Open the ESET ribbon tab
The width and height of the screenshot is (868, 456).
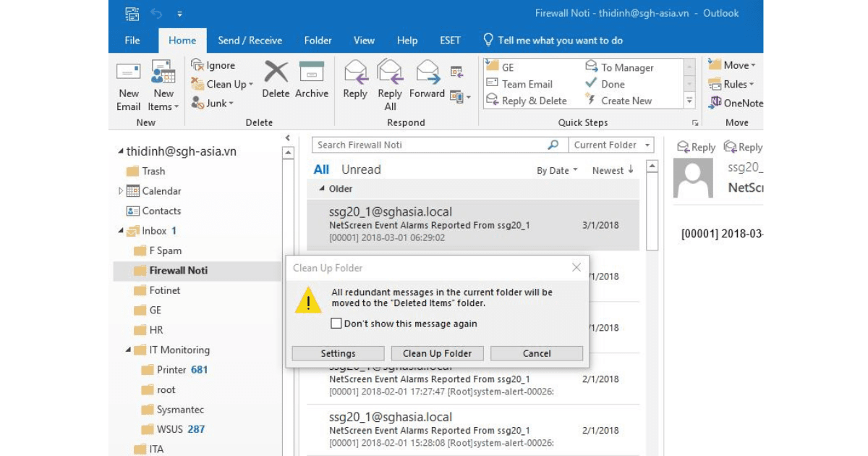[451, 40]
